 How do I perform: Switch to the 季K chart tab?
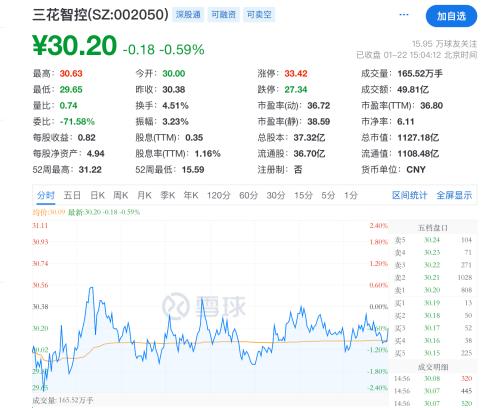tap(168, 195)
